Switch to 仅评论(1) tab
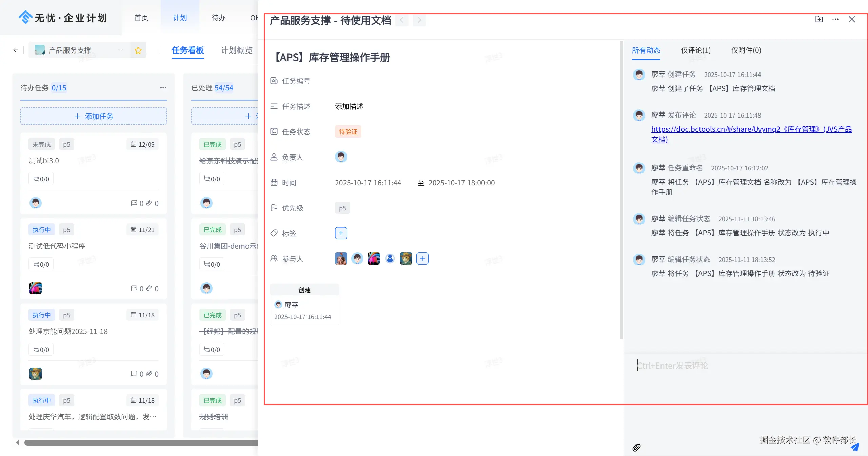The image size is (868, 456). pos(695,50)
